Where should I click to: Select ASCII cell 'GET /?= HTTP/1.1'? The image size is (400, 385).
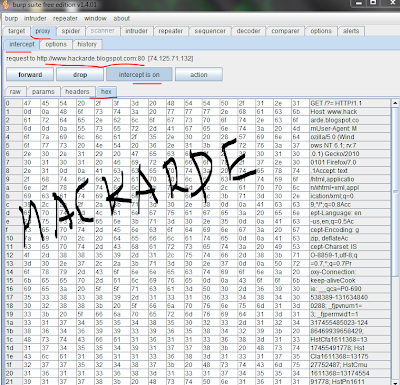349,103
